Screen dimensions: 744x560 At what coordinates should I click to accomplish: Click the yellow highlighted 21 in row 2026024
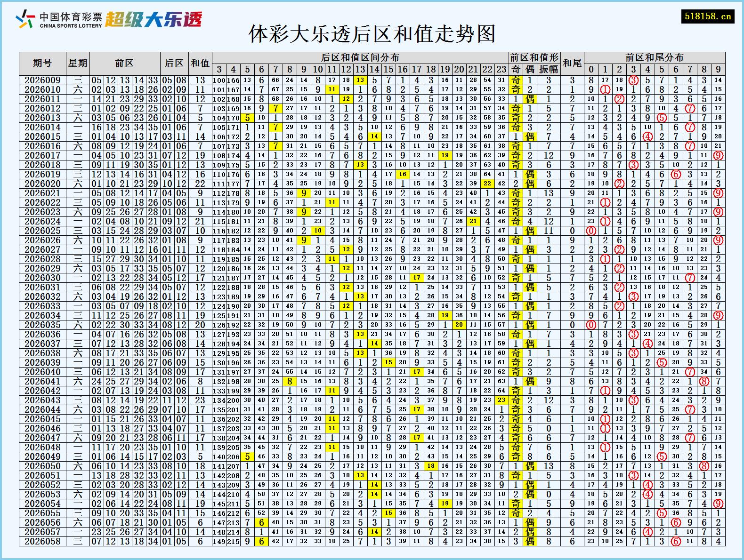click(473, 221)
